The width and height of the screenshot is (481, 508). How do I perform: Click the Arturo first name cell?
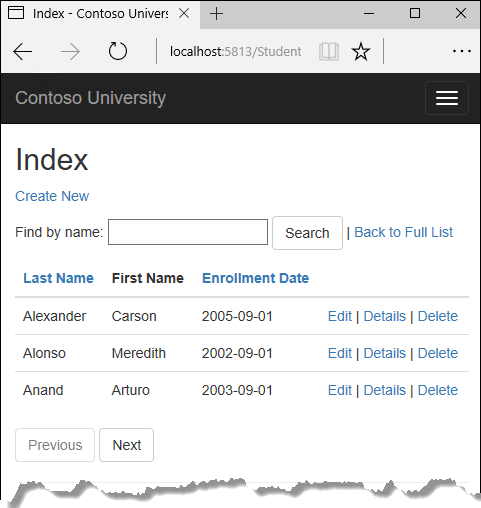(x=131, y=390)
